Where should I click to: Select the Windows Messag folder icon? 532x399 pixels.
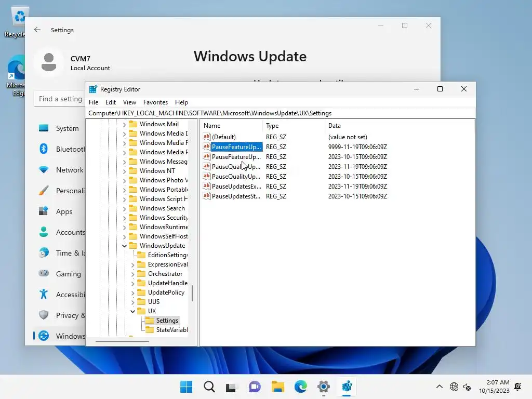pos(133,162)
